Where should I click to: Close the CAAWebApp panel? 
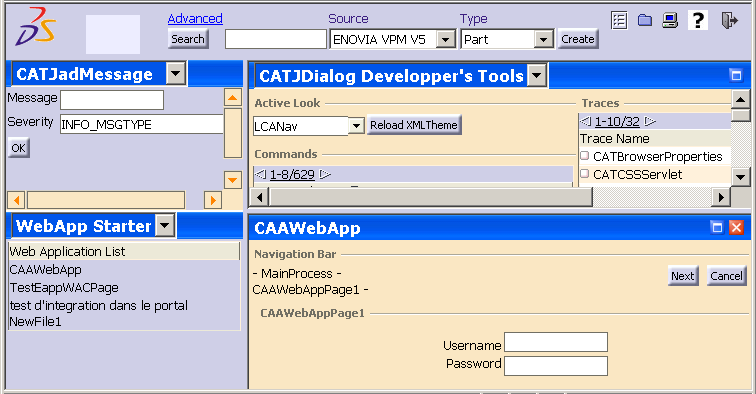coord(736,227)
